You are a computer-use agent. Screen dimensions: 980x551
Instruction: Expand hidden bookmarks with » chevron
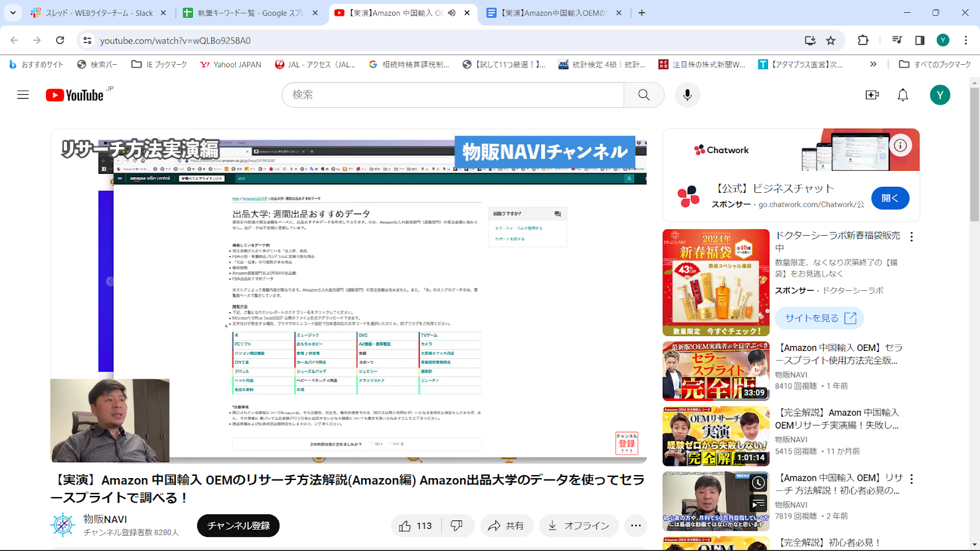pos(873,64)
